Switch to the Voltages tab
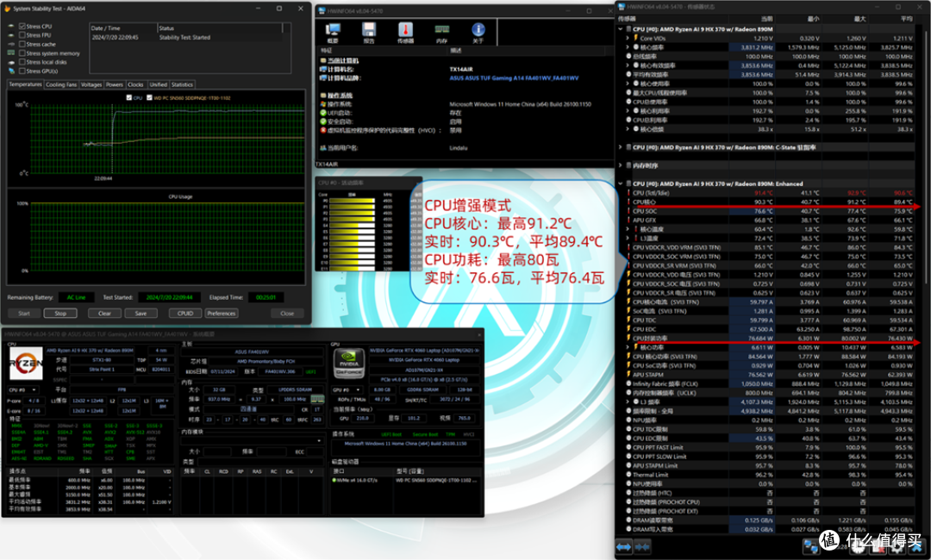The height and width of the screenshot is (560, 931). click(x=91, y=84)
